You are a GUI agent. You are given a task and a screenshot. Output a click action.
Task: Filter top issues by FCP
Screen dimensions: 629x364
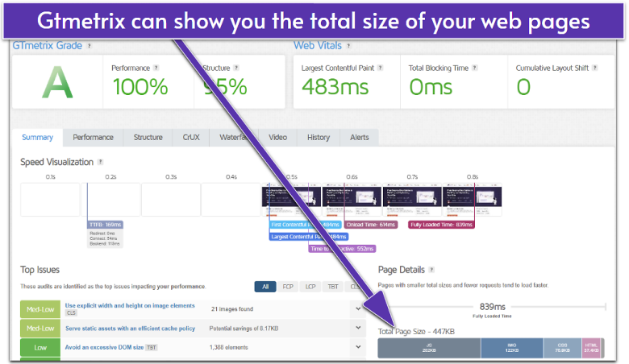(288, 287)
